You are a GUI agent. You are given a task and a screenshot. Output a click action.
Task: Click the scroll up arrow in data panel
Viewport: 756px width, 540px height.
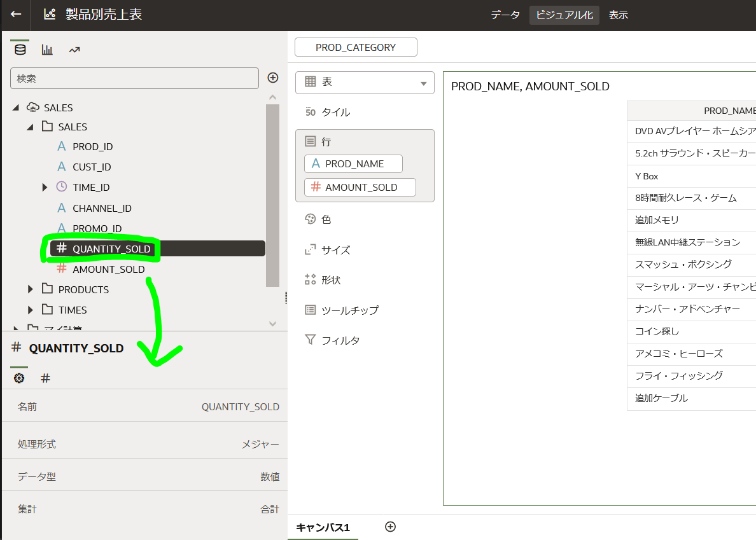tap(273, 97)
